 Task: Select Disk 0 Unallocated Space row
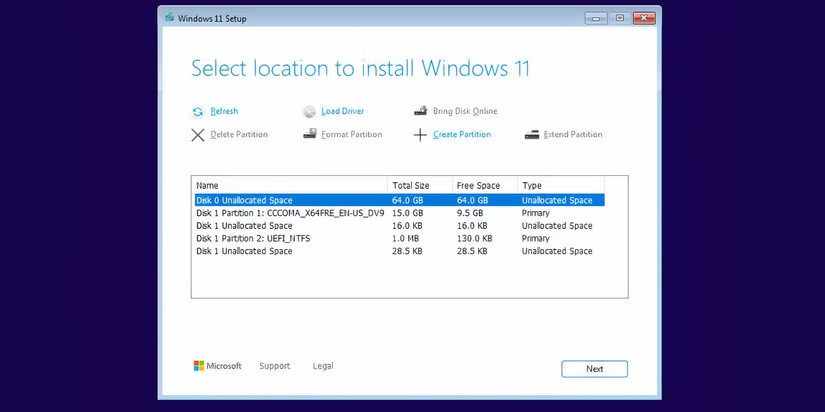[x=290, y=200]
